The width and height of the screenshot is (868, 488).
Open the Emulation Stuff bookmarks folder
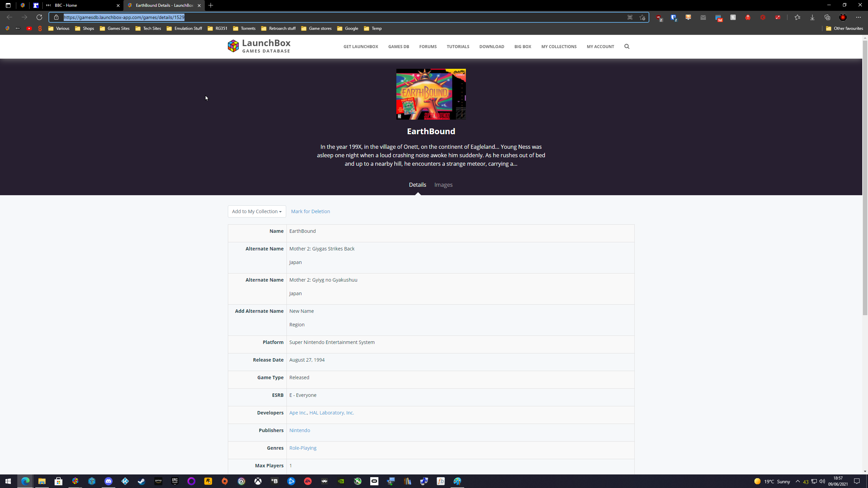(184, 28)
